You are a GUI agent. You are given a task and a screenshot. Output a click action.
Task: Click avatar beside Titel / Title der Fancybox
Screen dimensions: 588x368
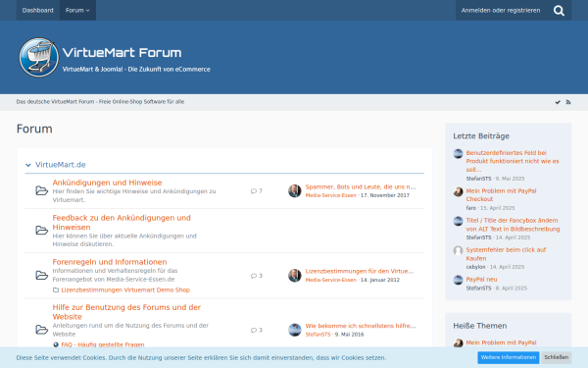(458, 221)
